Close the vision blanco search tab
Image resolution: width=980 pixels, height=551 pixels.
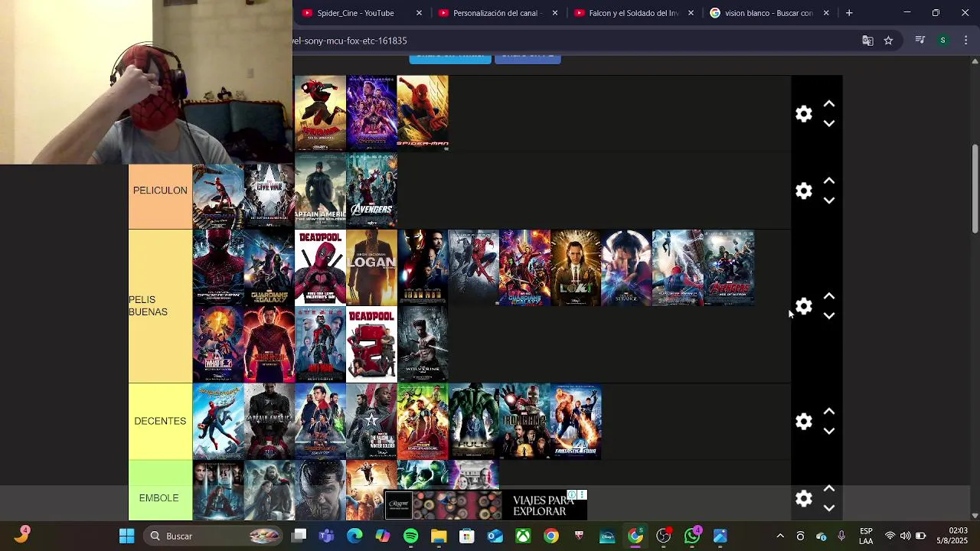click(826, 13)
